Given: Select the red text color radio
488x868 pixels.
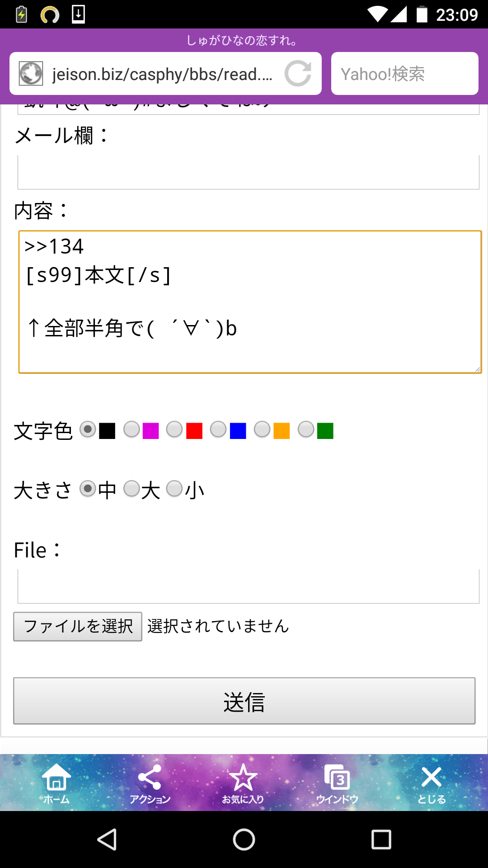Looking at the screenshot, I should (174, 429).
